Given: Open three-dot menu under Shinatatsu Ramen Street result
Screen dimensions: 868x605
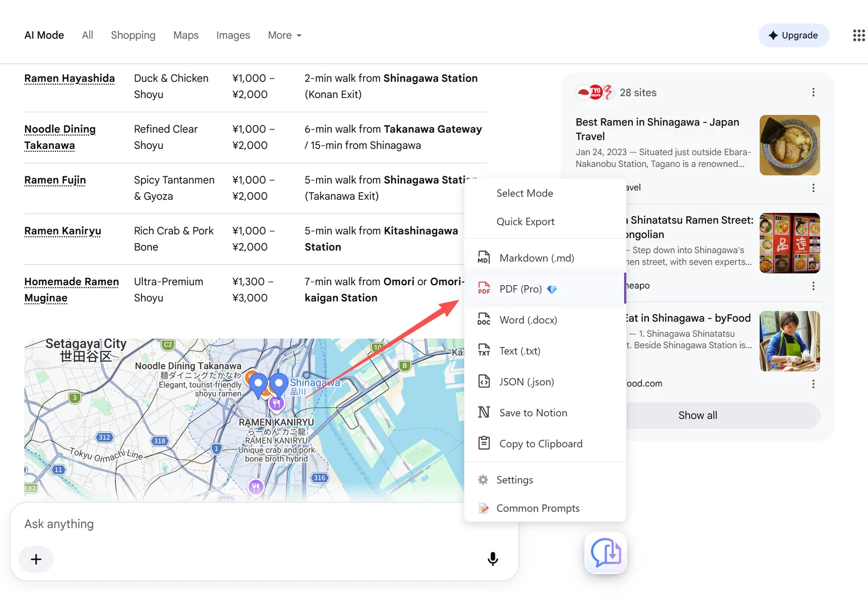Looking at the screenshot, I should click(x=813, y=286).
